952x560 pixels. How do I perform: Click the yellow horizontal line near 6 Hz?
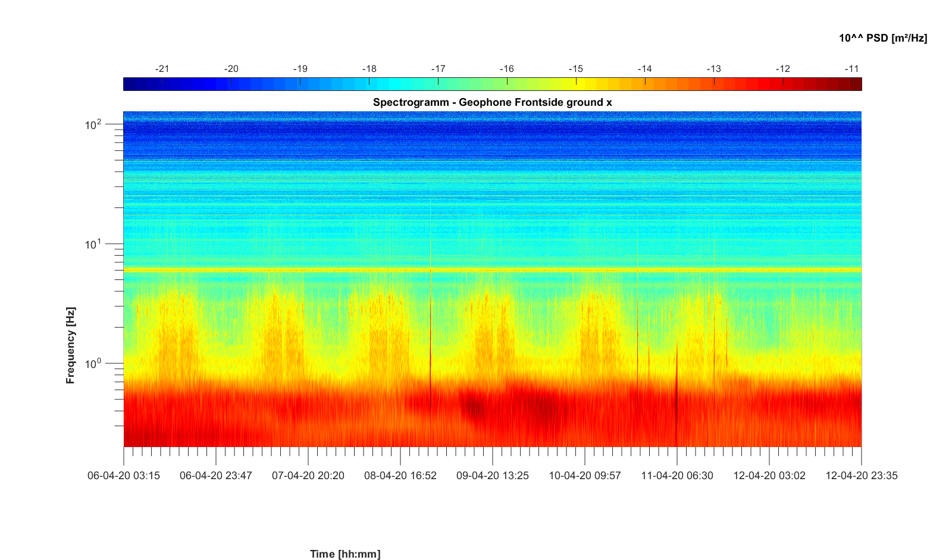(492, 270)
